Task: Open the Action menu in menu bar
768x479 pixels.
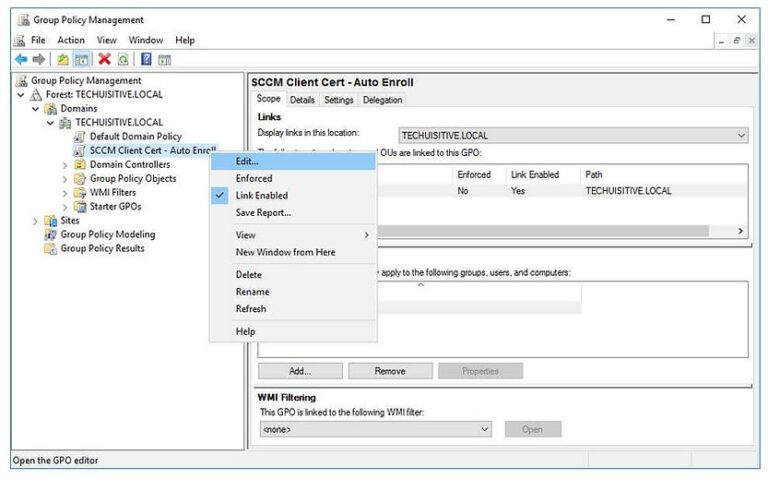Action: [x=70, y=40]
